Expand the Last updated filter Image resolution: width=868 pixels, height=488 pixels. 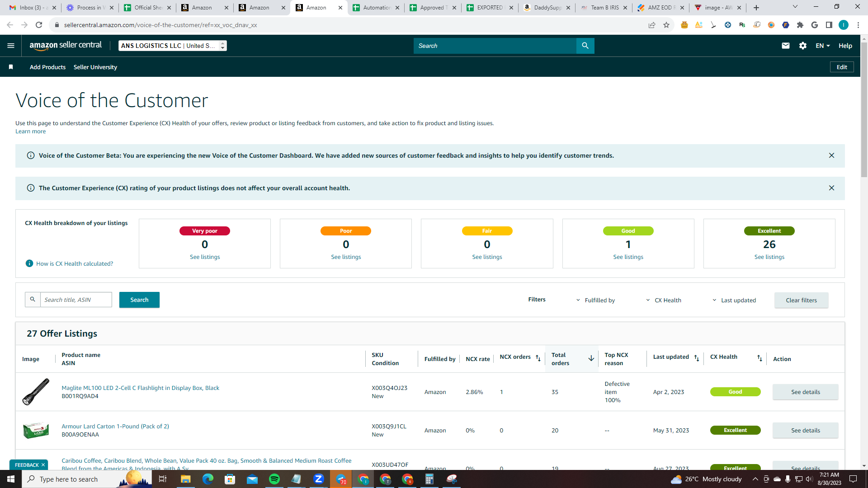734,300
